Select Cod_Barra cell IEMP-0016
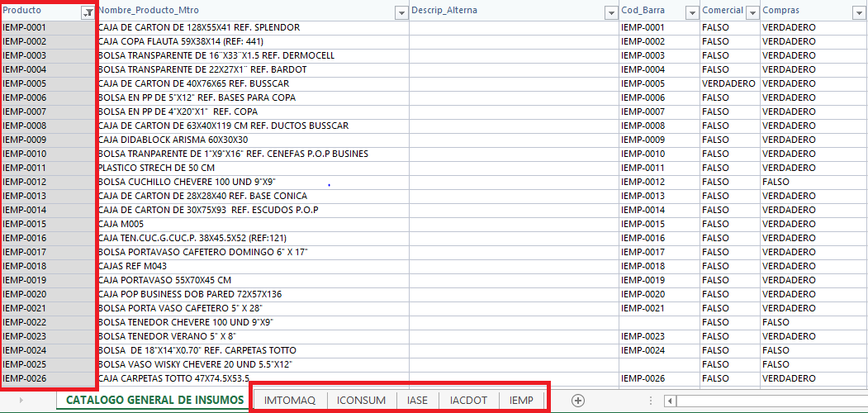The image size is (868, 413). [659, 238]
